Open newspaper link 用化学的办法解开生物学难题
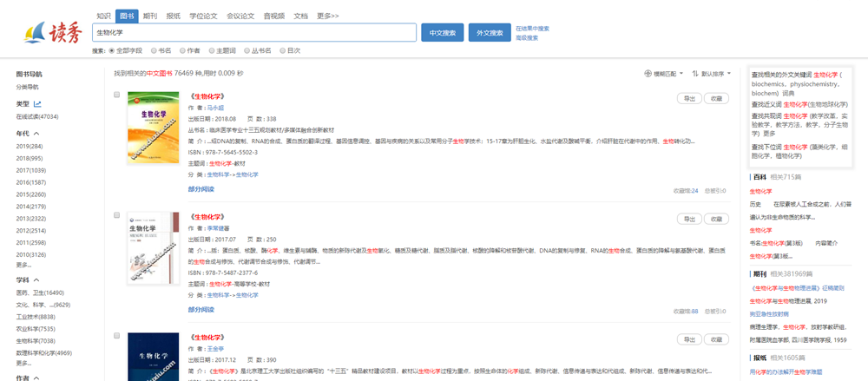Screen dimensions: 868x381 pos(786,372)
